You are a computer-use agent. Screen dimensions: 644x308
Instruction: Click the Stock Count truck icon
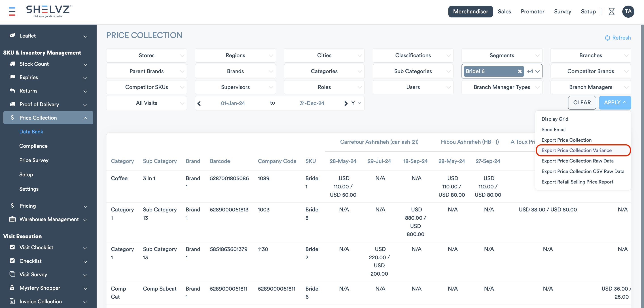[x=12, y=64]
